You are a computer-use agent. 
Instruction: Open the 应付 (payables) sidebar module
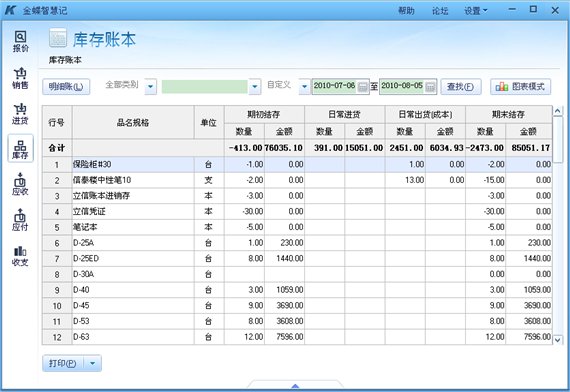coord(20,220)
